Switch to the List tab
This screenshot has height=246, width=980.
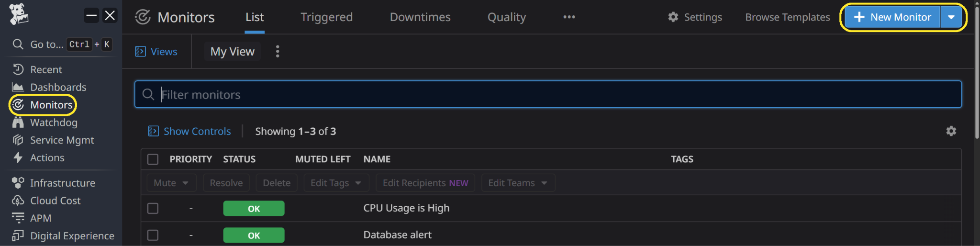tap(255, 17)
